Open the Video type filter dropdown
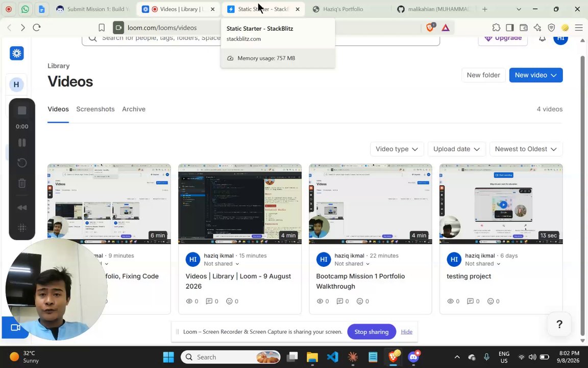Image resolution: width=588 pixels, height=368 pixels. (397, 149)
